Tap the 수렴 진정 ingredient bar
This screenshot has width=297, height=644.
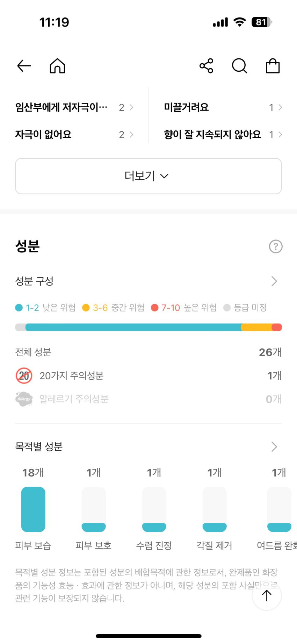click(x=154, y=509)
